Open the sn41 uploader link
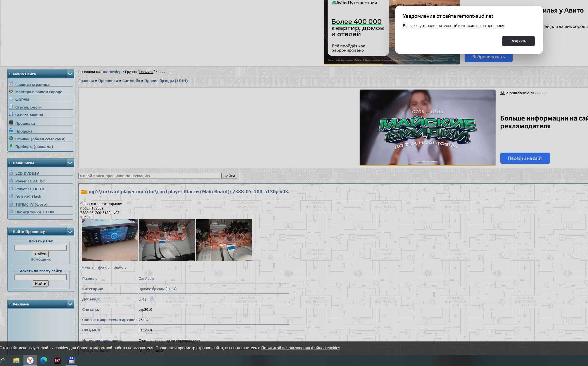Viewport: 588px width, 366px height. [142, 300]
